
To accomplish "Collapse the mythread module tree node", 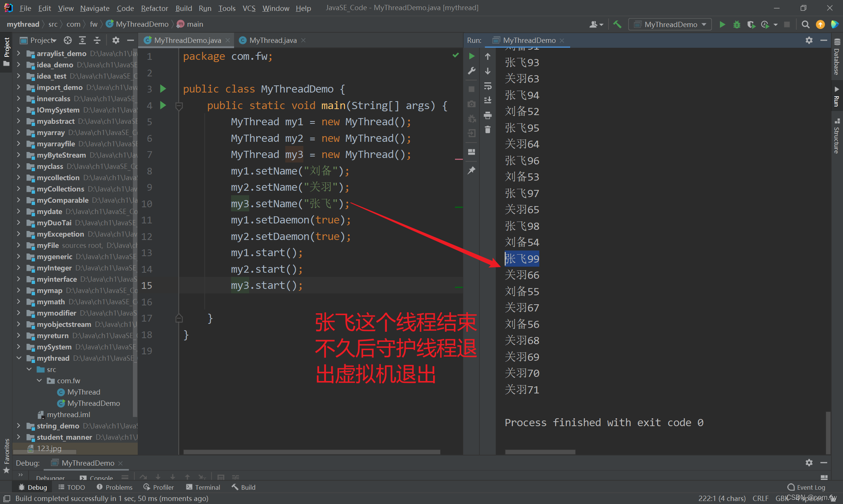I will (19, 358).
